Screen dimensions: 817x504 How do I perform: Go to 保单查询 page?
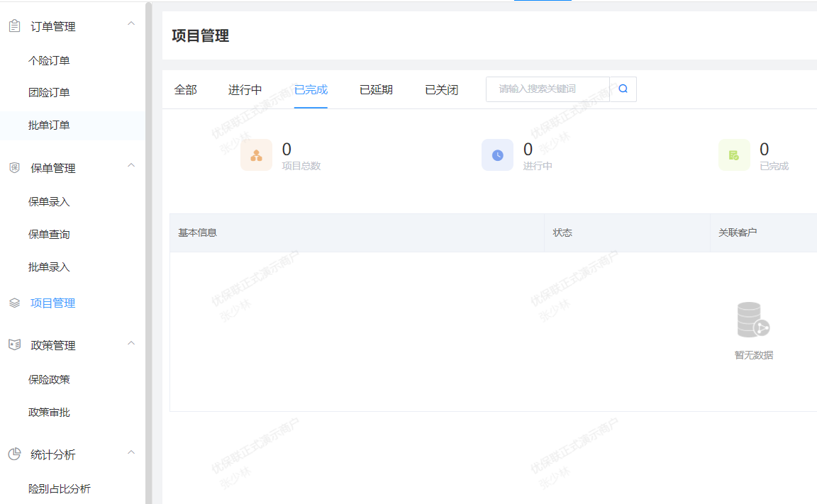(x=49, y=235)
